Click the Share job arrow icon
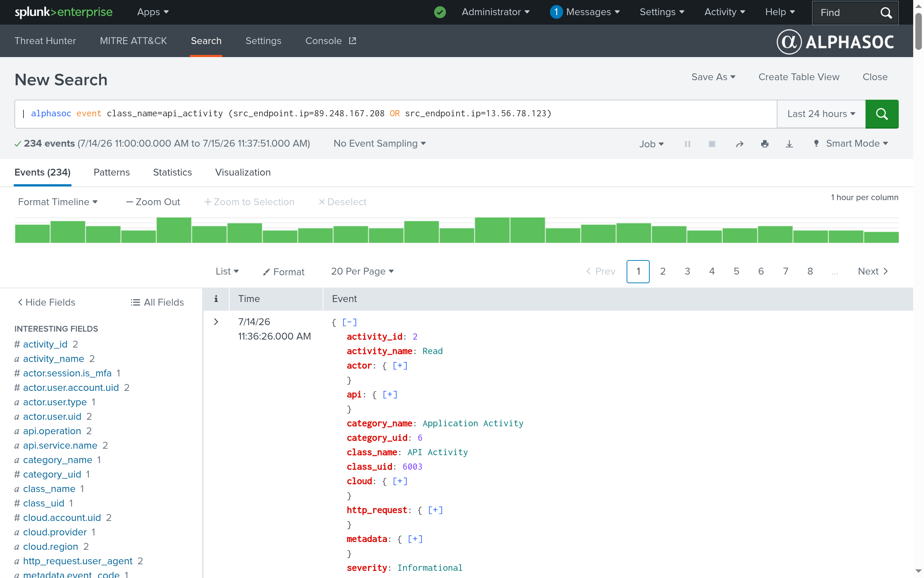This screenshot has height=578, width=924. pyautogui.click(x=740, y=144)
